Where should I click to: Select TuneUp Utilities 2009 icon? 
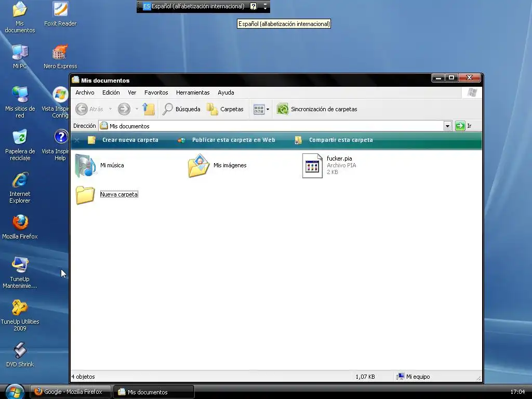point(20,315)
